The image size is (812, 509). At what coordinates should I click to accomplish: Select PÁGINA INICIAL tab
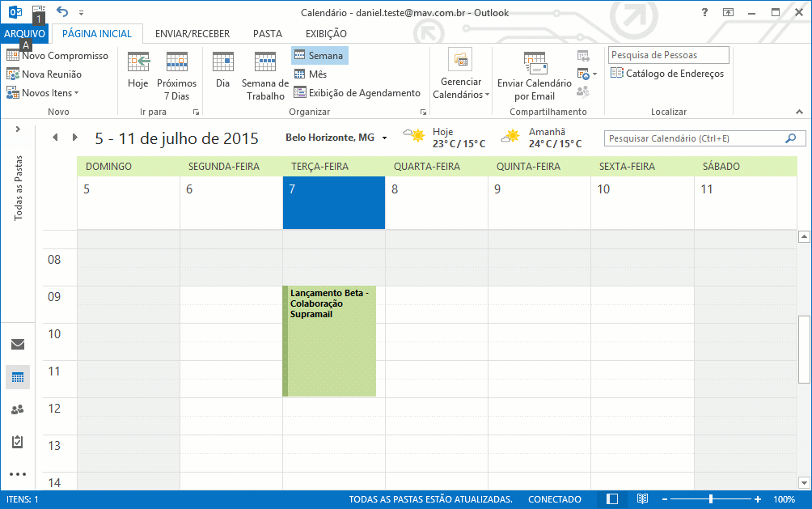click(97, 34)
